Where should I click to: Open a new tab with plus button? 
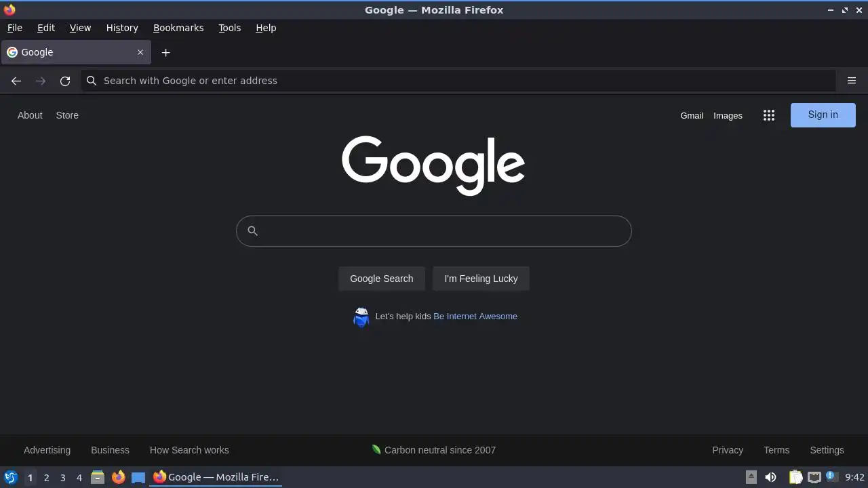(x=165, y=52)
